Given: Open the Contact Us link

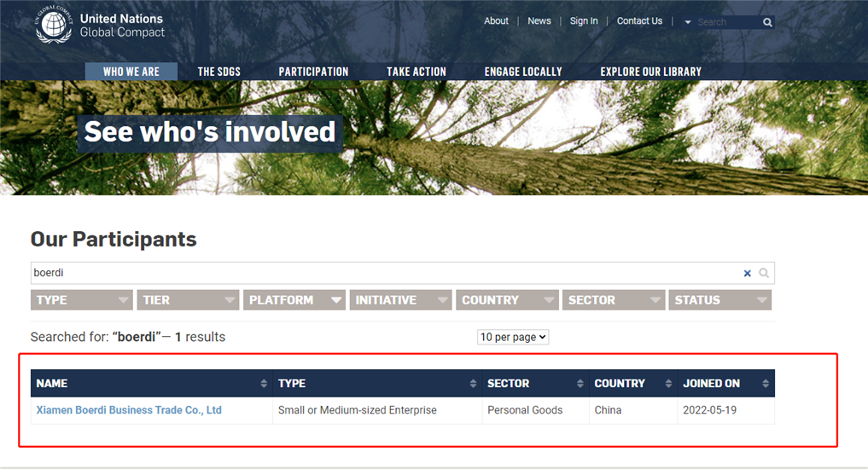Looking at the screenshot, I should 639,21.
